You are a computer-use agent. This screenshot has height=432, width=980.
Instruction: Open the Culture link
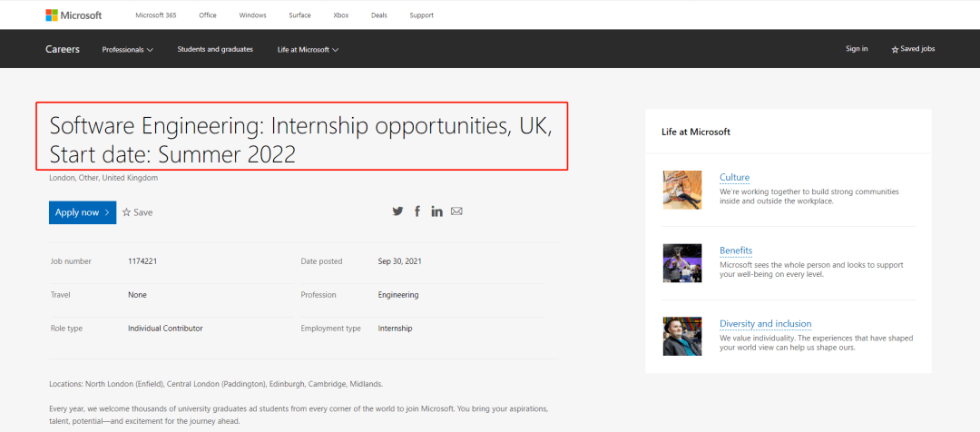pyautogui.click(x=734, y=178)
